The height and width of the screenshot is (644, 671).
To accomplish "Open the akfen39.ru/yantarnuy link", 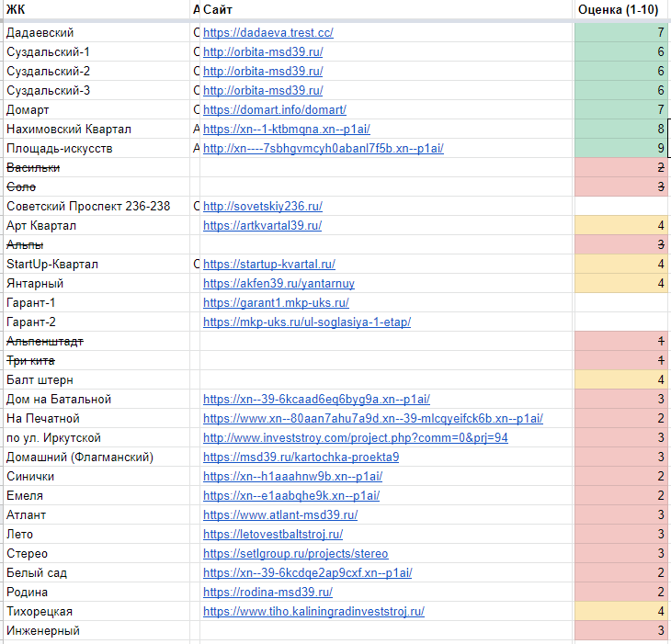I will [x=279, y=283].
